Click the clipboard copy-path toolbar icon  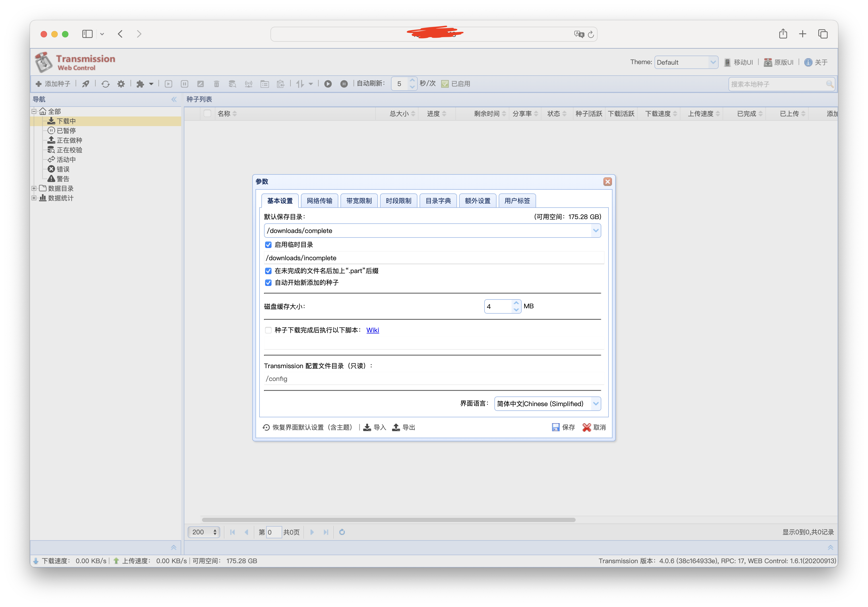(281, 84)
